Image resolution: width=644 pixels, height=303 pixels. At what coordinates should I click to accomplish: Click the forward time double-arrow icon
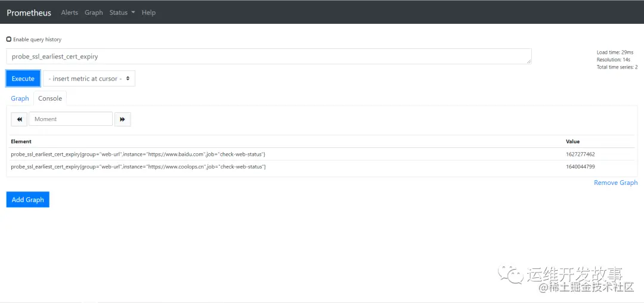click(x=122, y=119)
